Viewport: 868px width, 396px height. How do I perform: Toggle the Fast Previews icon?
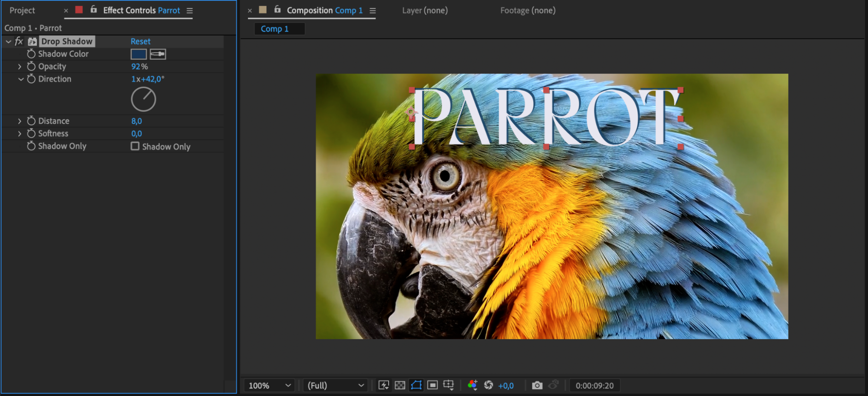tap(383, 385)
